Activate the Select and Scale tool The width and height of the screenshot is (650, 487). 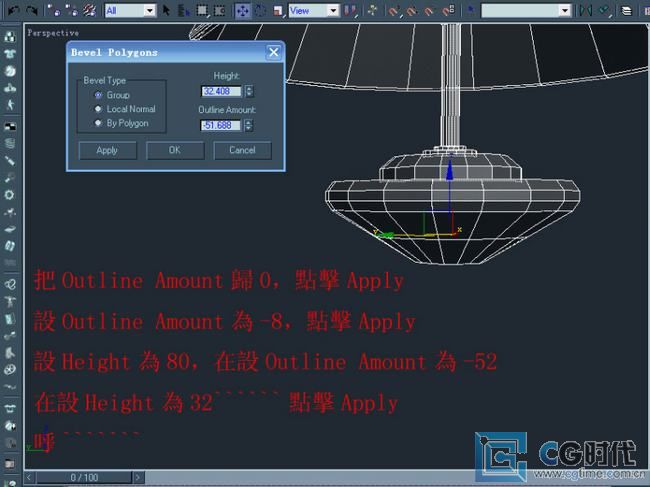pyautogui.click(x=278, y=10)
